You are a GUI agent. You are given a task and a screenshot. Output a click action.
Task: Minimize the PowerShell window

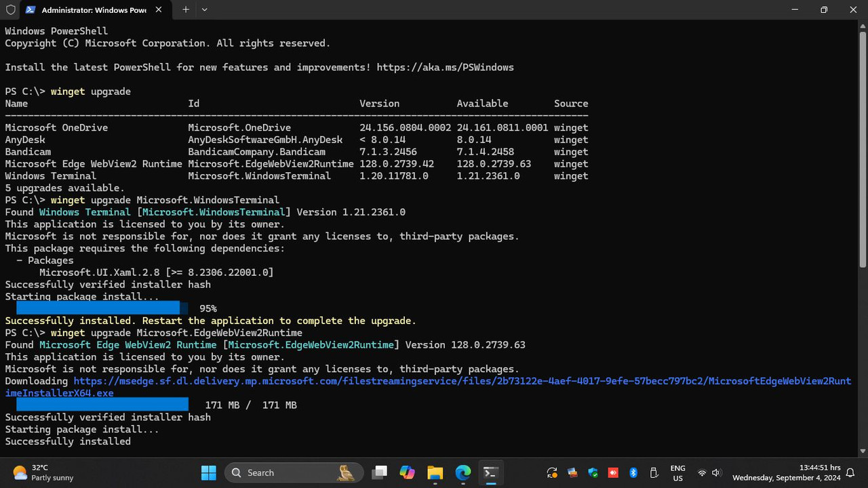point(794,10)
